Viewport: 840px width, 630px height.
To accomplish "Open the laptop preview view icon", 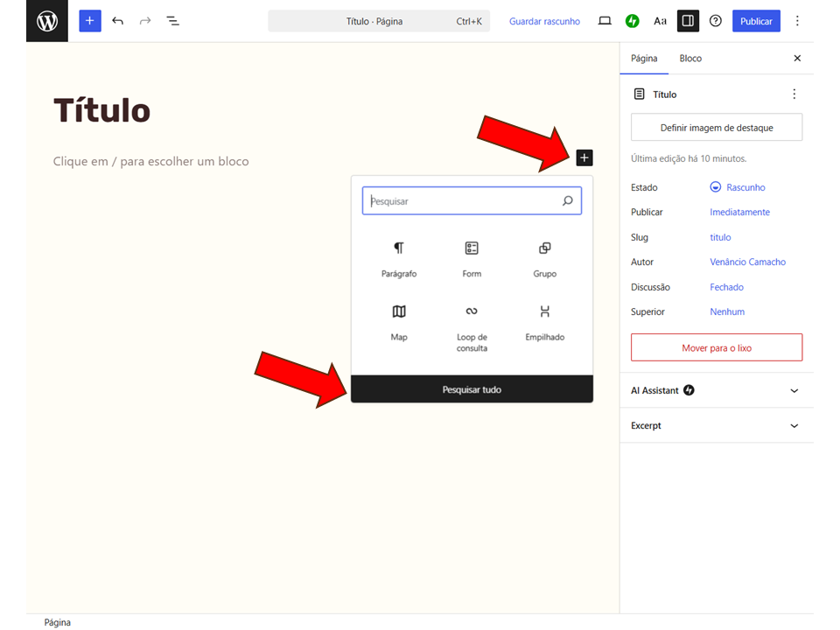I will click(x=605, y=21).
